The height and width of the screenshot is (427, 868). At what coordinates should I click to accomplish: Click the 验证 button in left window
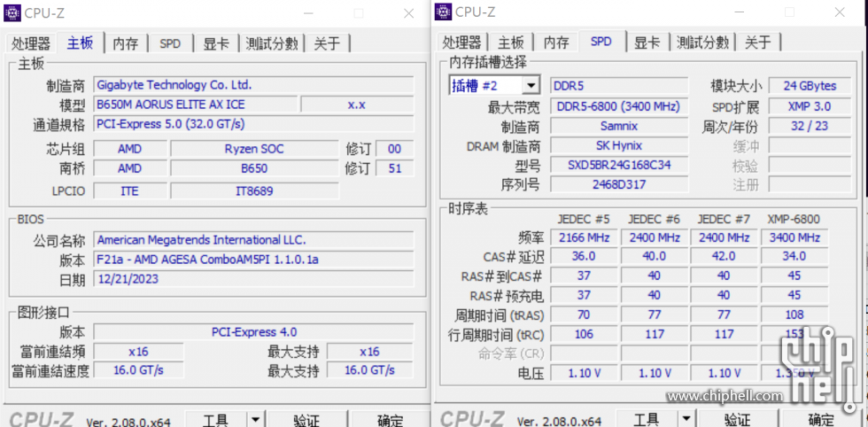[306, 419]
